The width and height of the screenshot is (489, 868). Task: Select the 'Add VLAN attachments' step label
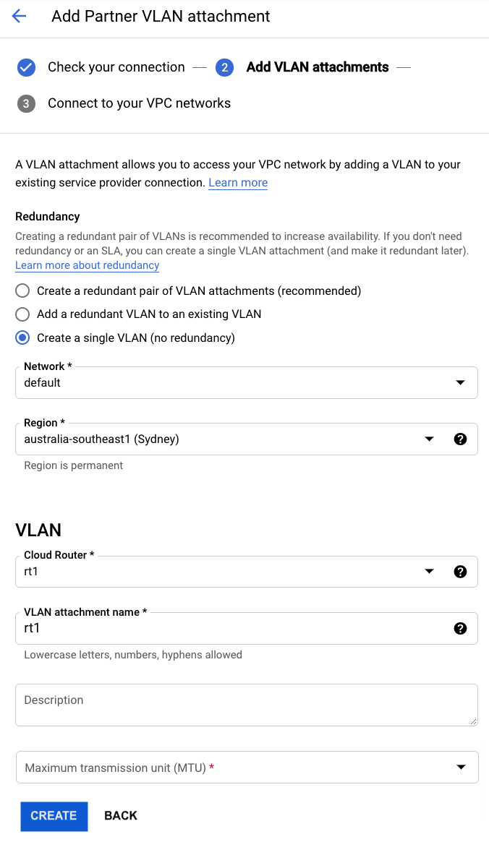pos(317,66)
